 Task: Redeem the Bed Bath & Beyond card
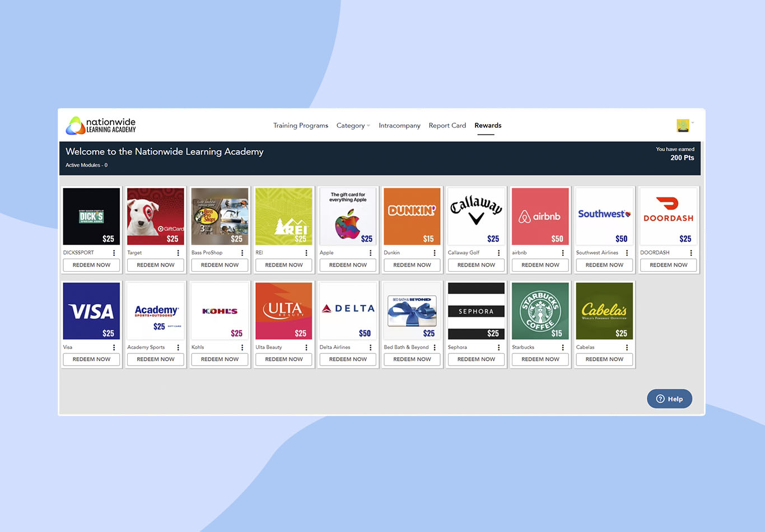pos(412,360)
